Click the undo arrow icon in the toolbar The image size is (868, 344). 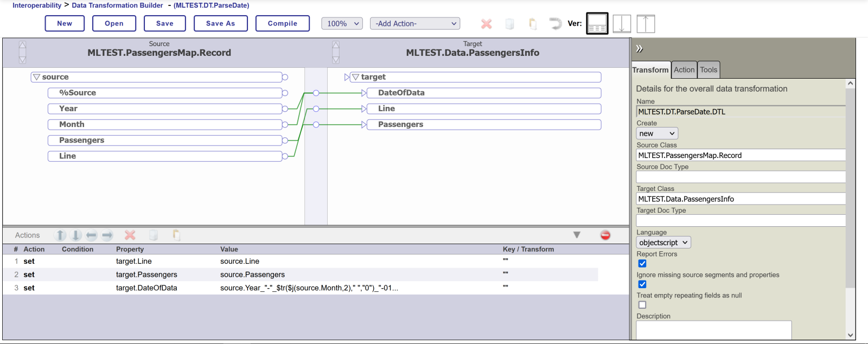point(555,23)
